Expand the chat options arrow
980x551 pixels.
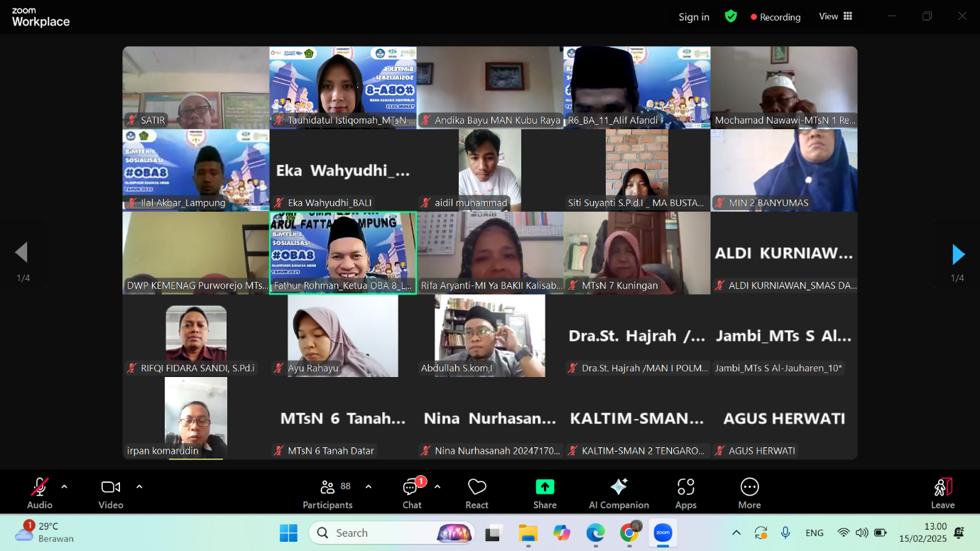[437, 486]
